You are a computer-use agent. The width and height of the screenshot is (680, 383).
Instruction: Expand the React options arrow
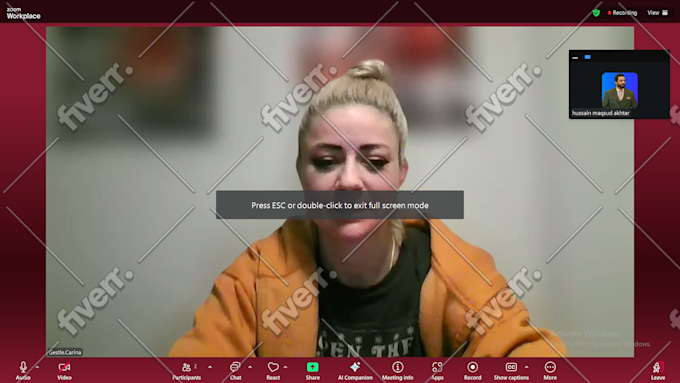[285, 367]
